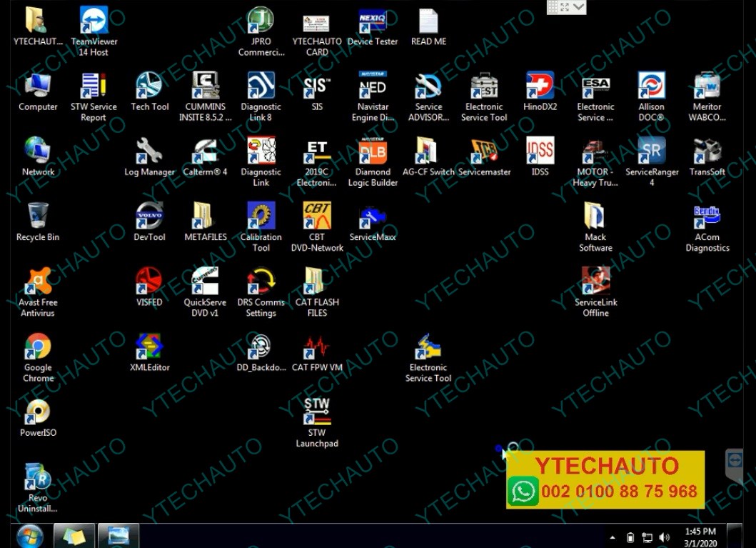Open the SIS shortcut

coord(317,93)
